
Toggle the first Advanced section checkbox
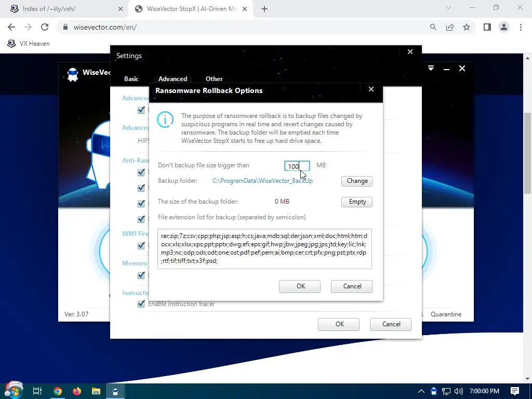pos(141,110)
